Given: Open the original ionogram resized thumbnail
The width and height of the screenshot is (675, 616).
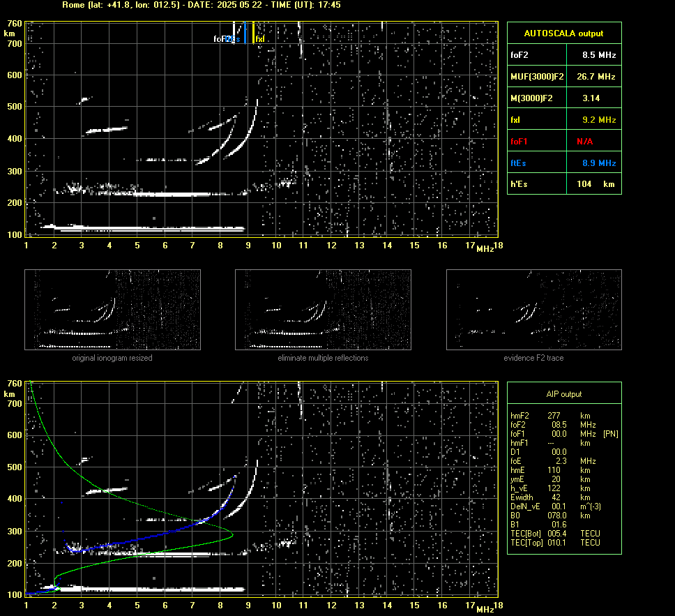Looking at the screenshot, I should 112,310.
